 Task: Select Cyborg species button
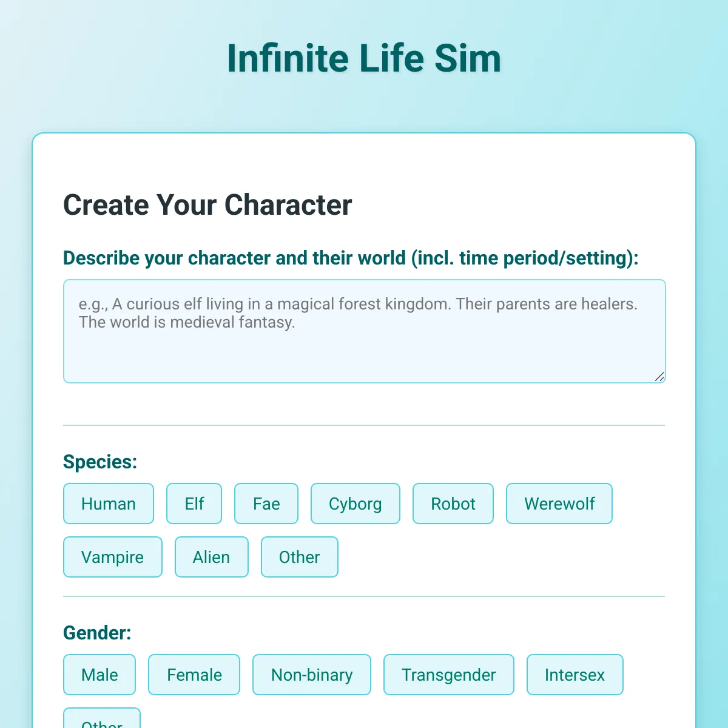pyautogui.click(x=356, y=504)
